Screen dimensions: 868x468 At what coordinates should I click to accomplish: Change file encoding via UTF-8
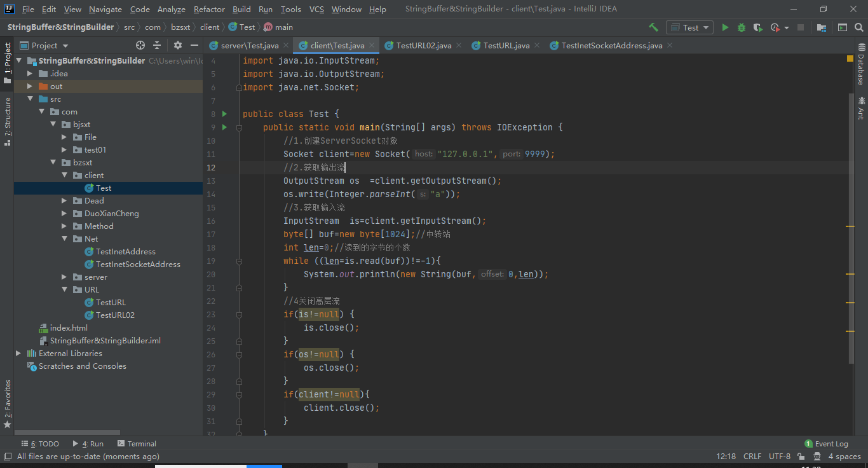click(780, 457)
